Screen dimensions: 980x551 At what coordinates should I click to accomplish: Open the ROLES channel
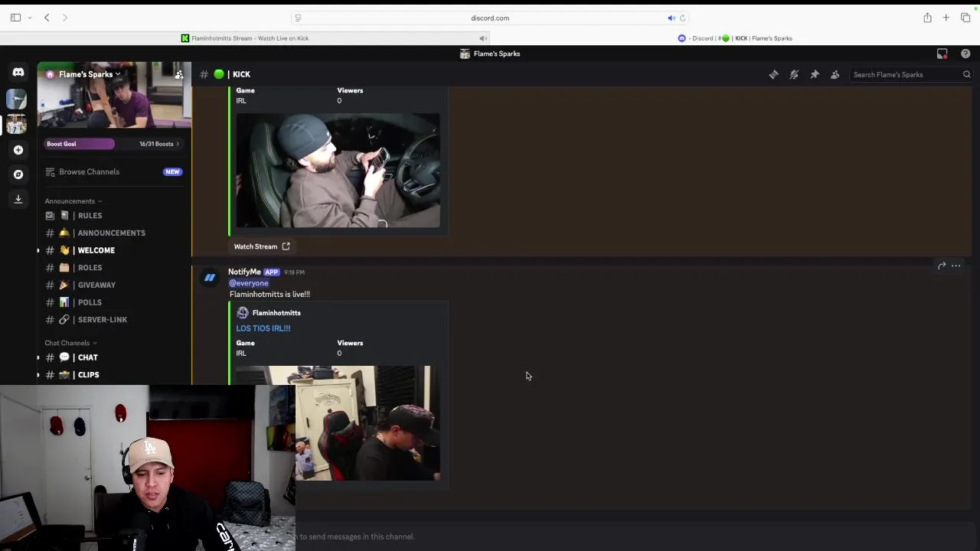113,268
